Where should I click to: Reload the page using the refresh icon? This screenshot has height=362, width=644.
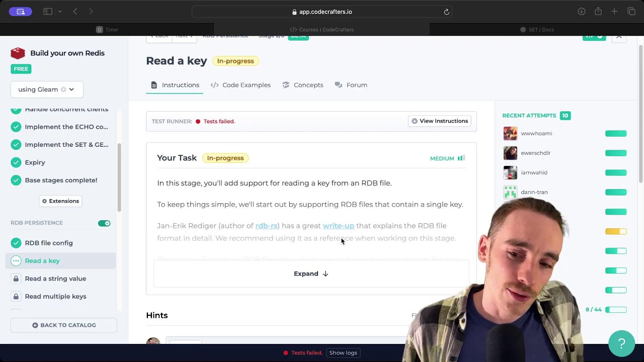coord(446,12)
